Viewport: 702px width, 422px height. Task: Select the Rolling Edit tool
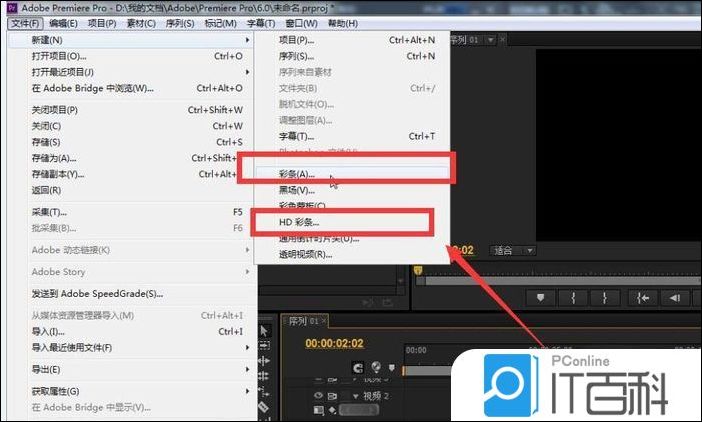pyautogui.click(x=264, y=376)
